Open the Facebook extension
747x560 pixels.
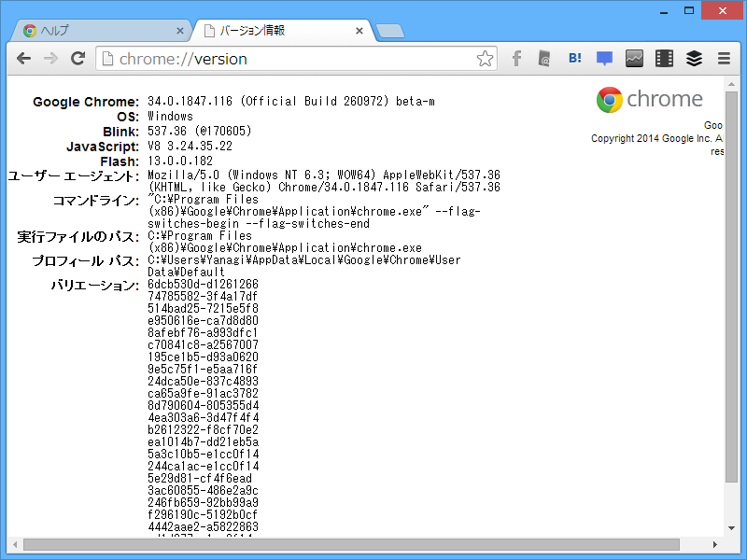tap(516, 58)
